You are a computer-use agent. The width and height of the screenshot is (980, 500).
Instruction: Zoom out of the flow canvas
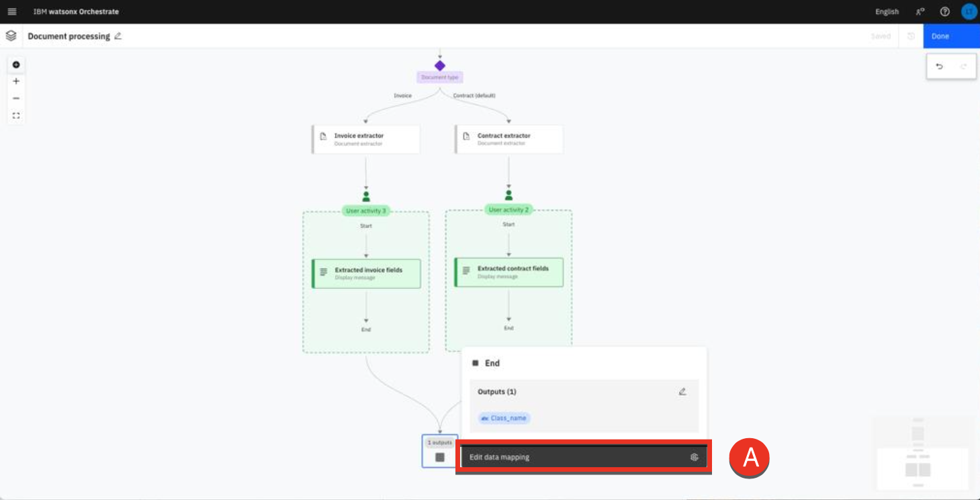[x=16, y=98]
